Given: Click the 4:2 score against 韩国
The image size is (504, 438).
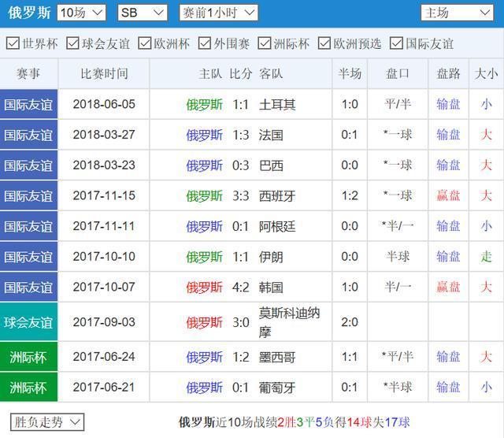Looking at the screenshot, I should point(241,288).
